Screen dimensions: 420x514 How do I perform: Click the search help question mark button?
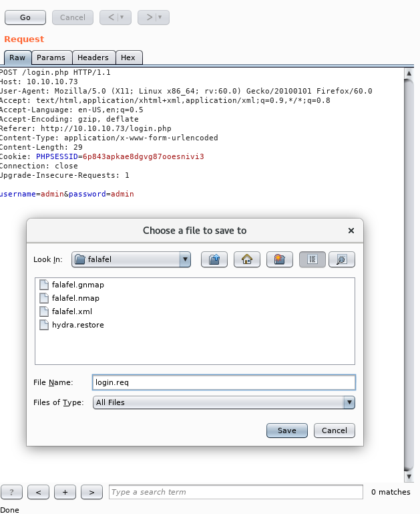click(x=12, y=492)
